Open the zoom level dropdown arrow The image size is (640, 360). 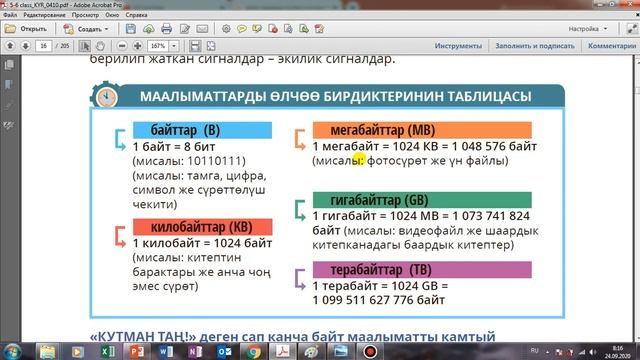(x=174, y=46)
